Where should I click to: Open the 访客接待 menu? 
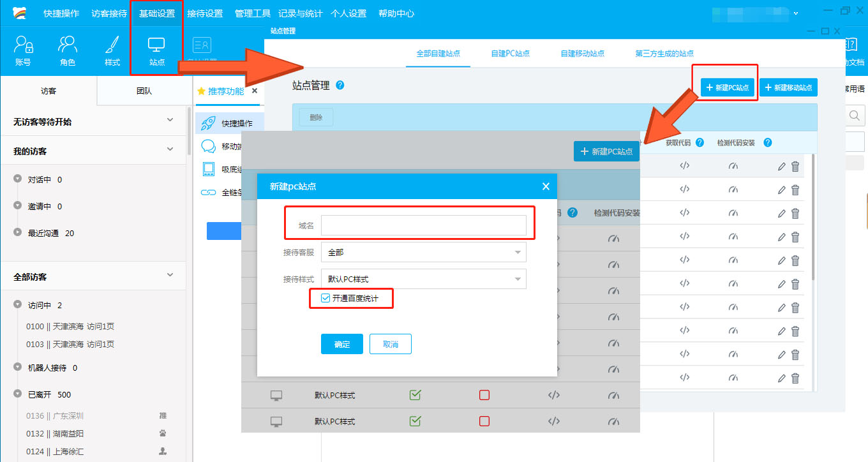click(x=109, y=13)
